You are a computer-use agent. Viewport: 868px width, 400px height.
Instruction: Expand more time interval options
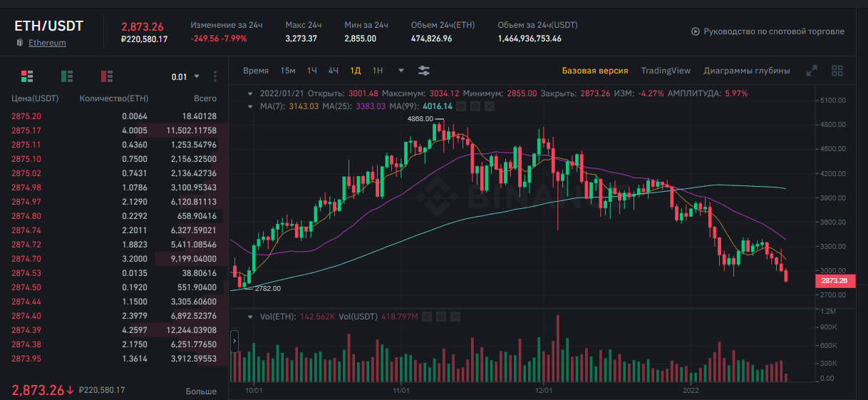pyautogui.click(x=401, y=71)
